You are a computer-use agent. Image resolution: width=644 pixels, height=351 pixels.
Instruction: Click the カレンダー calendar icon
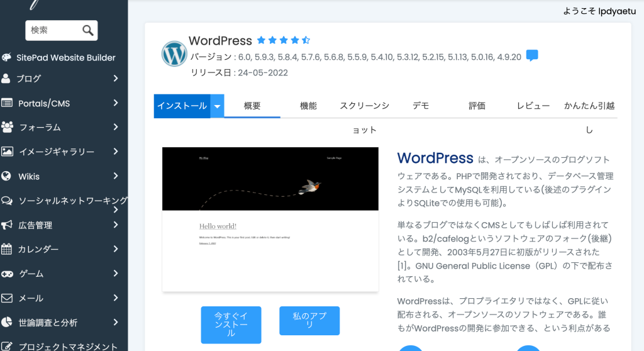point(6,248)
